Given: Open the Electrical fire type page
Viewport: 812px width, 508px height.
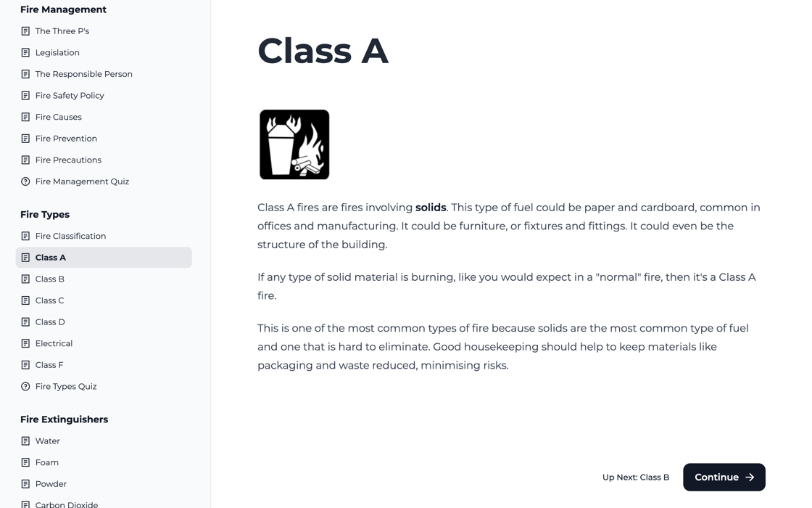Looking at the screenshot, I should 54,343.
